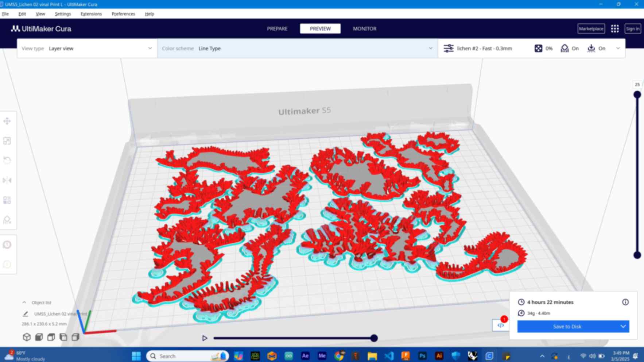Edit object name with pencil icon
644x362 pixels.
pyautogui.click(x=25, y=314)
